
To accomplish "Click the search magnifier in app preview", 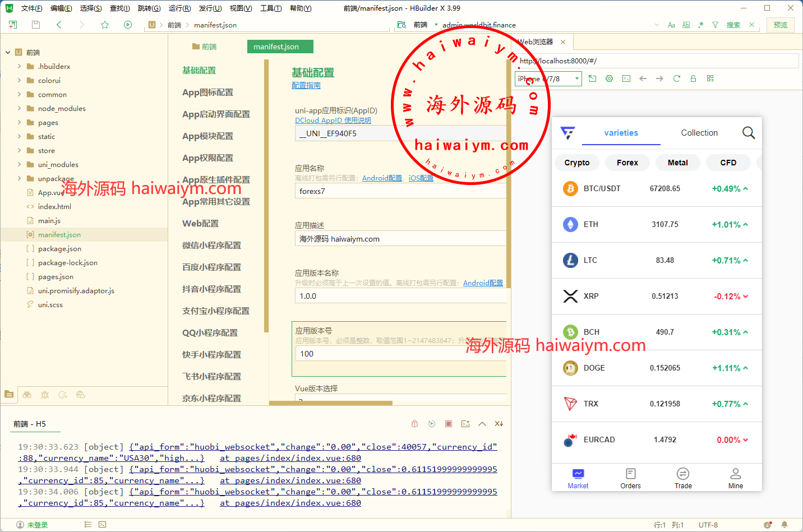I will (x=748, y=133).
